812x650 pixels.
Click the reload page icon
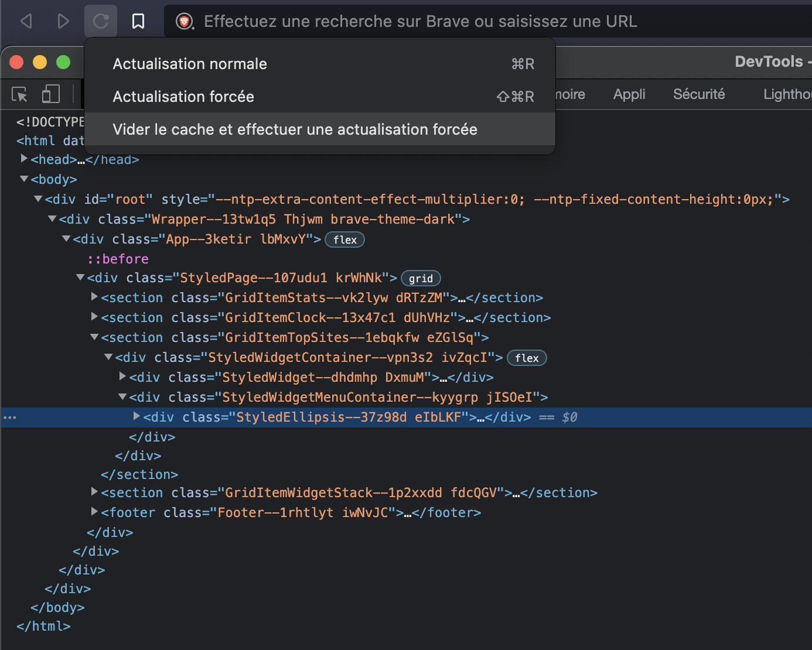point(101,22)
